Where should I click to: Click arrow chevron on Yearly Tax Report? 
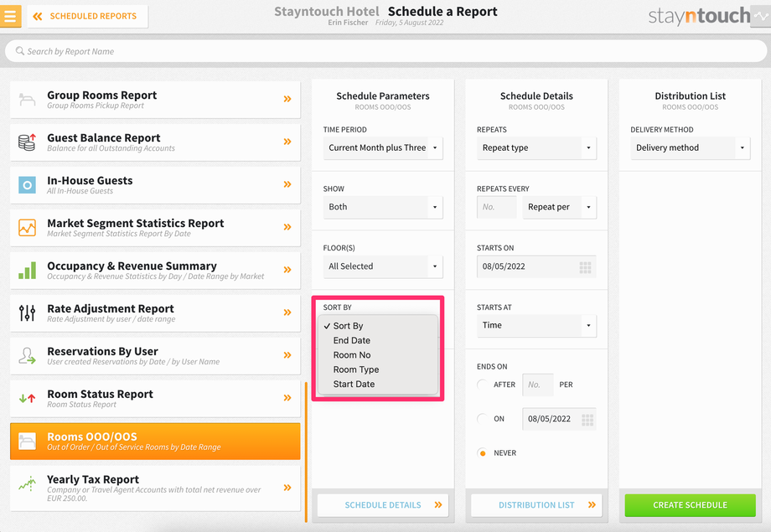coord(287,488)
